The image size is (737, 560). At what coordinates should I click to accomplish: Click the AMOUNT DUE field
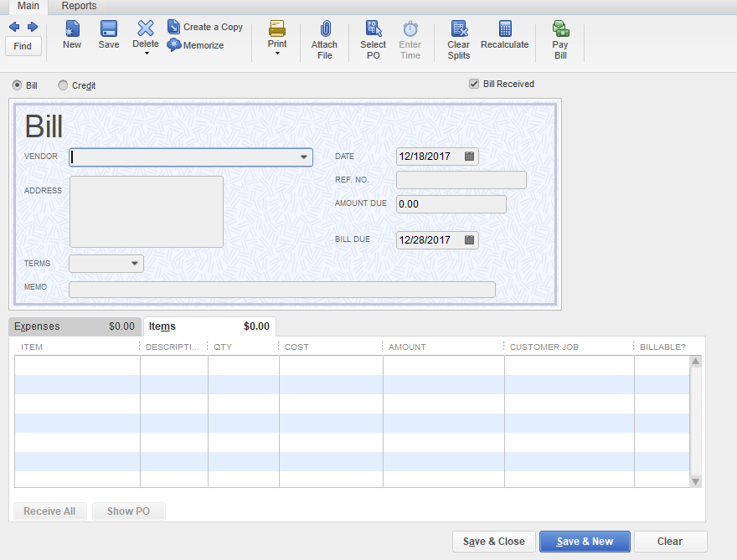point(451,204)
